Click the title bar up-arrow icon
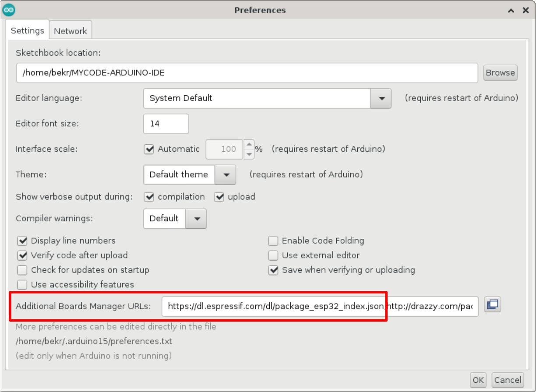Viewport: 536px width, 392px height. point(511,10)
